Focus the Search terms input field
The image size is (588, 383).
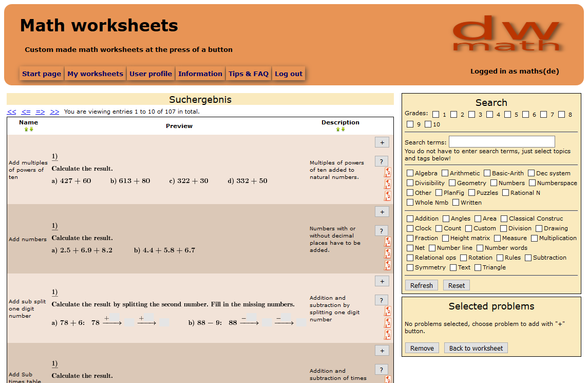point(502,141)
